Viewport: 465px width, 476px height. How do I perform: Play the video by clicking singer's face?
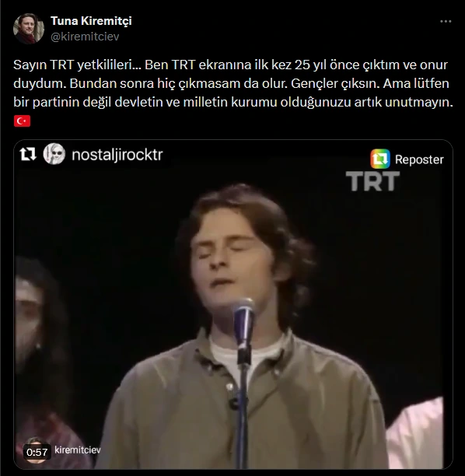coord(231,255)
